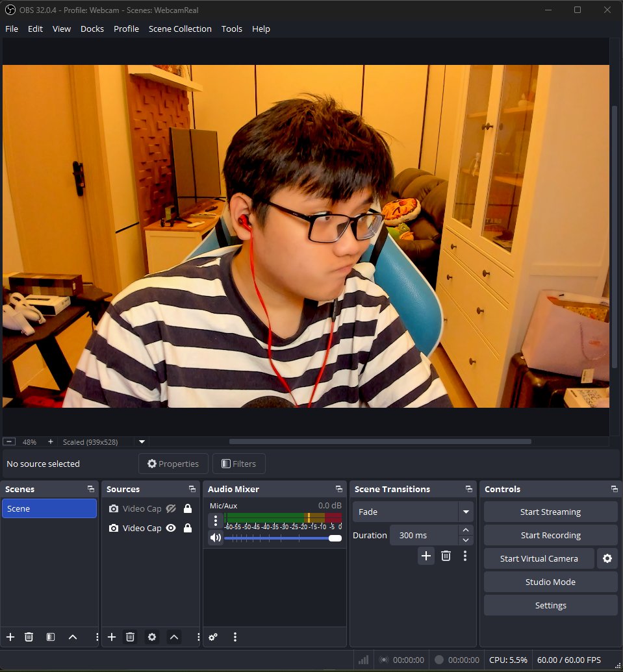The width and height of the screenshot is (623, 672).
Task: Increase transition duration with up arrow
Action: click(x=466, y=530)
